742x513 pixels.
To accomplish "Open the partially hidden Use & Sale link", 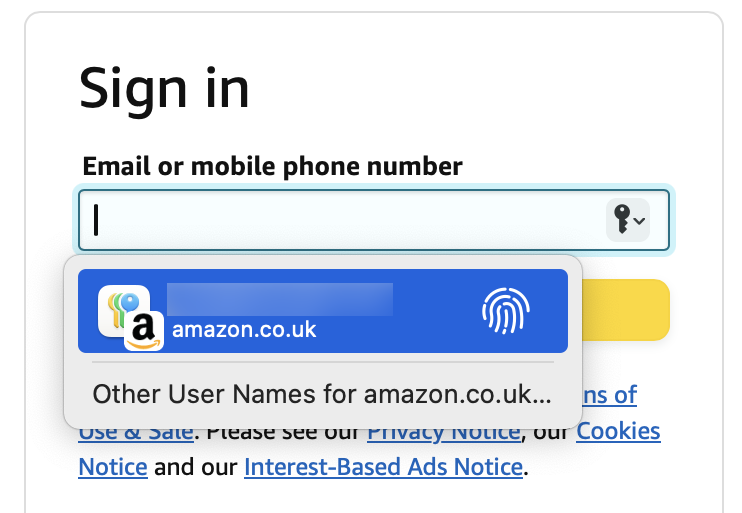I will coord(136,435).
